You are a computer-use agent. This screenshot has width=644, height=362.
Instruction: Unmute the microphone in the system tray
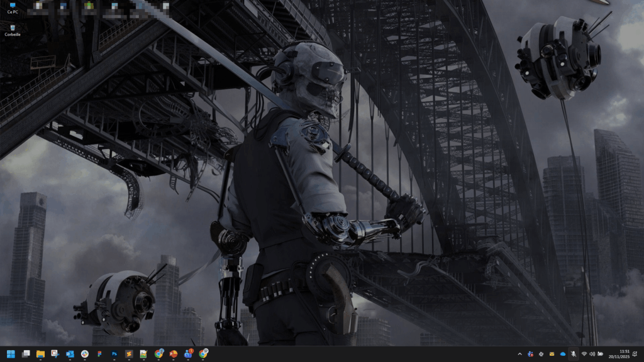click(x=574, y=354)
